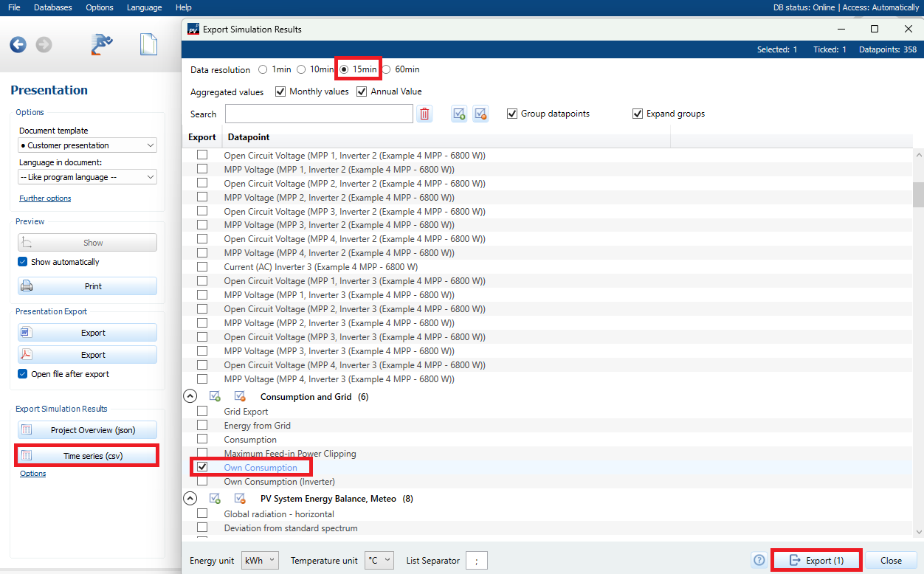Tick all in Consumption and Grid group
The height and width of the screenshot is (574, 924).
click(x=216, y=397)
